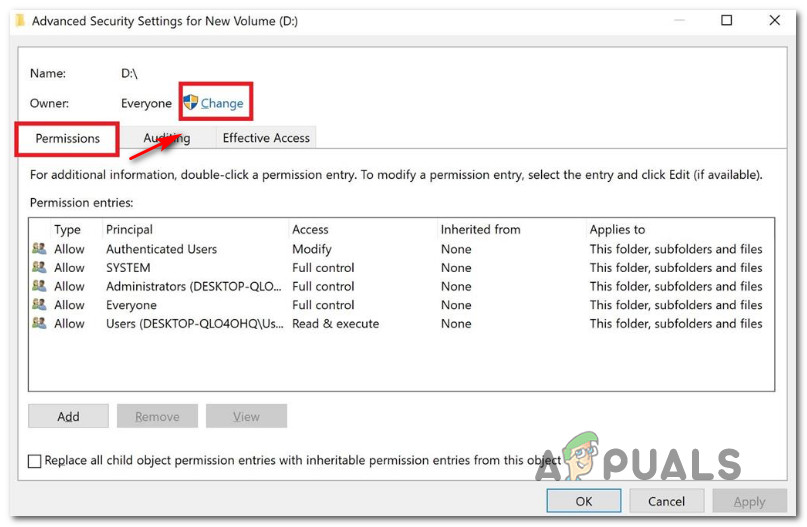
Task: Select Users (DESKTOP-QLO4OHQ\Us... entry
Action: tap(195, 324)
